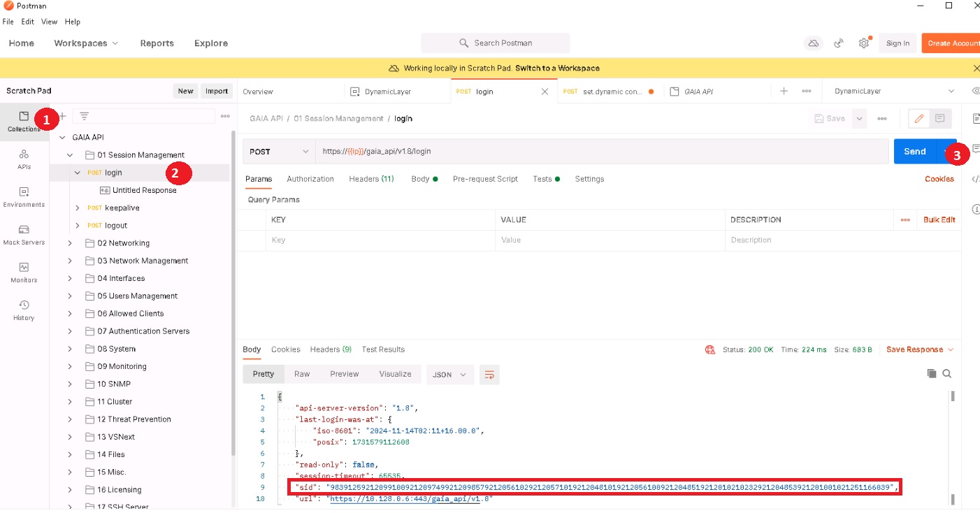Click the Create Account button
This screenshot has width=980, height=513.
click(952, 43)
